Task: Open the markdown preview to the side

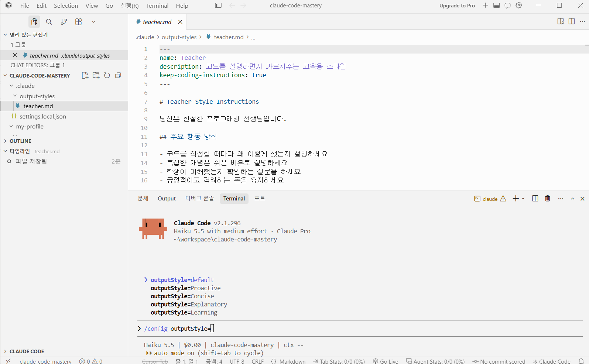Action: pos(561,21)
